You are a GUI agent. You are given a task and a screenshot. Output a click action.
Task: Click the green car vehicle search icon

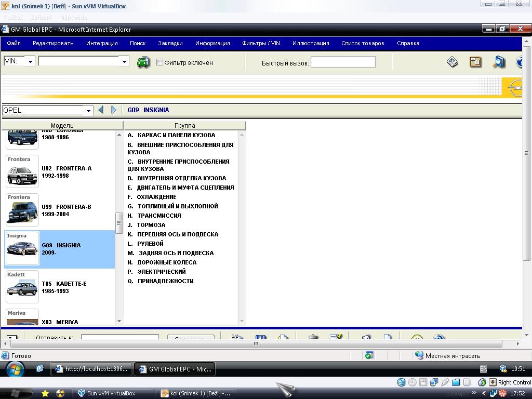pyautogui.click(x=143, y=62)
